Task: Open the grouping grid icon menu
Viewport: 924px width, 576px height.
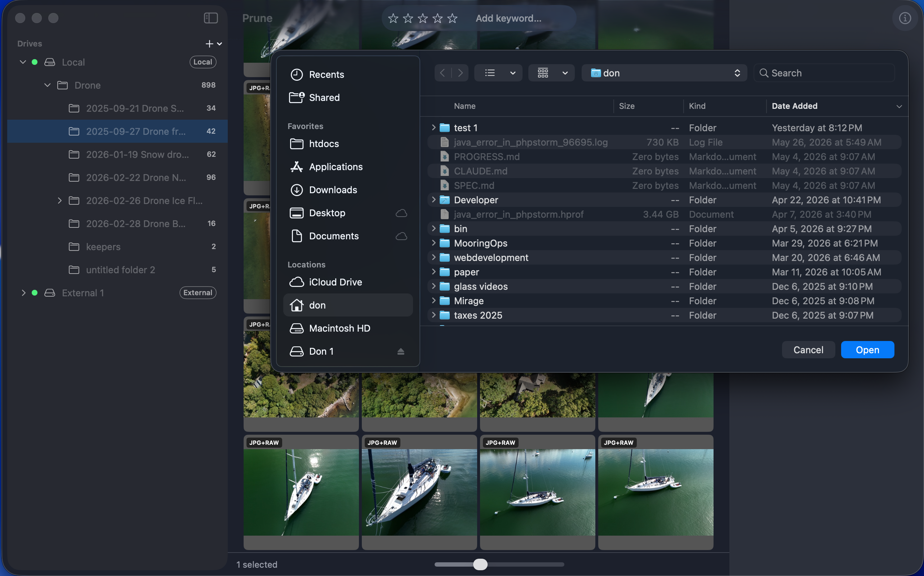Action: pos(551,73)
